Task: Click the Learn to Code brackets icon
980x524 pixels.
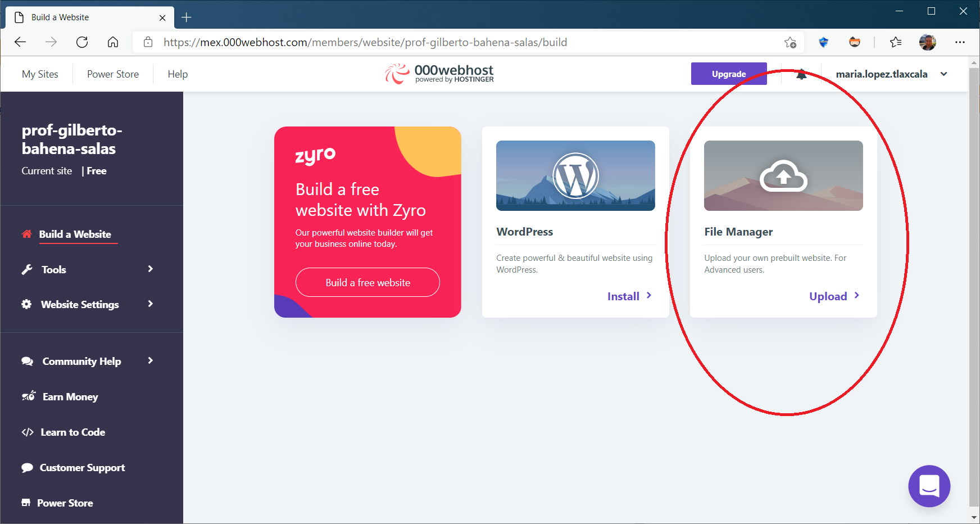Action: click(28, 432)
